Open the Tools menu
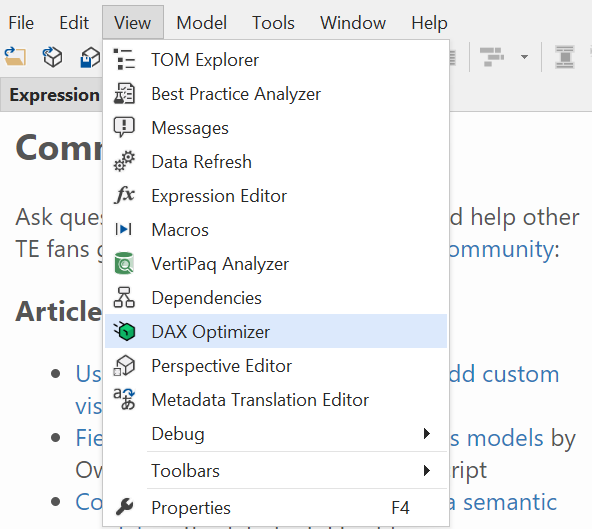Viewport: 592px width, 529px height. tap(273, 23)
